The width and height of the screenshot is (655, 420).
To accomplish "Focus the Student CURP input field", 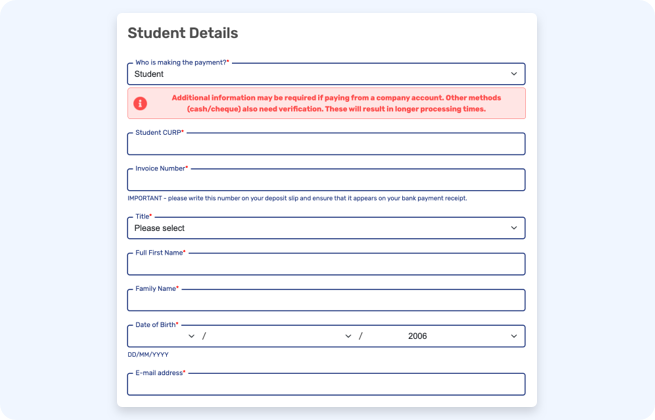I will (326, 144).
